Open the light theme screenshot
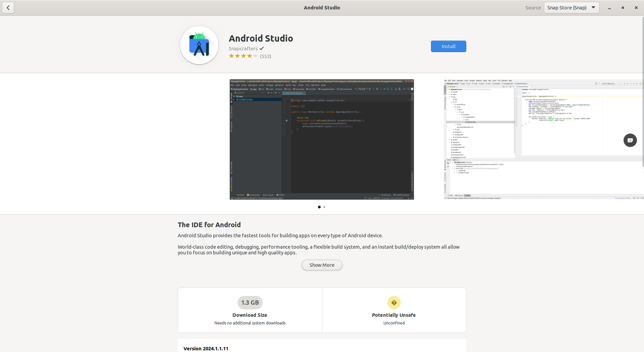Screen dimensions: 644x352 pos(544,140)
